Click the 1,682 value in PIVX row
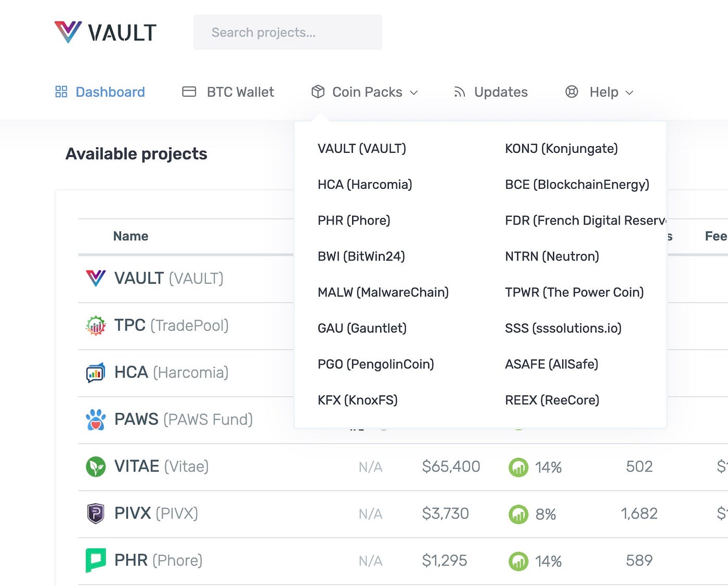 [639, 514]
